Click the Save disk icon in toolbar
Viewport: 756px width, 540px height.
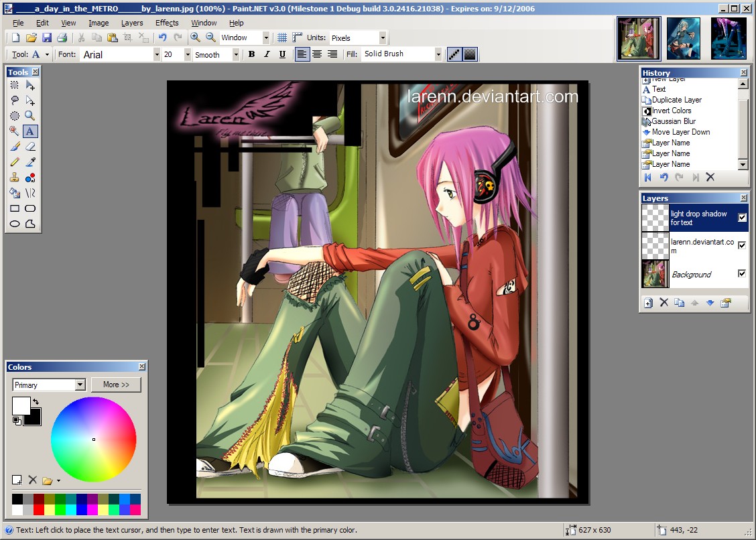coord(47,38)
